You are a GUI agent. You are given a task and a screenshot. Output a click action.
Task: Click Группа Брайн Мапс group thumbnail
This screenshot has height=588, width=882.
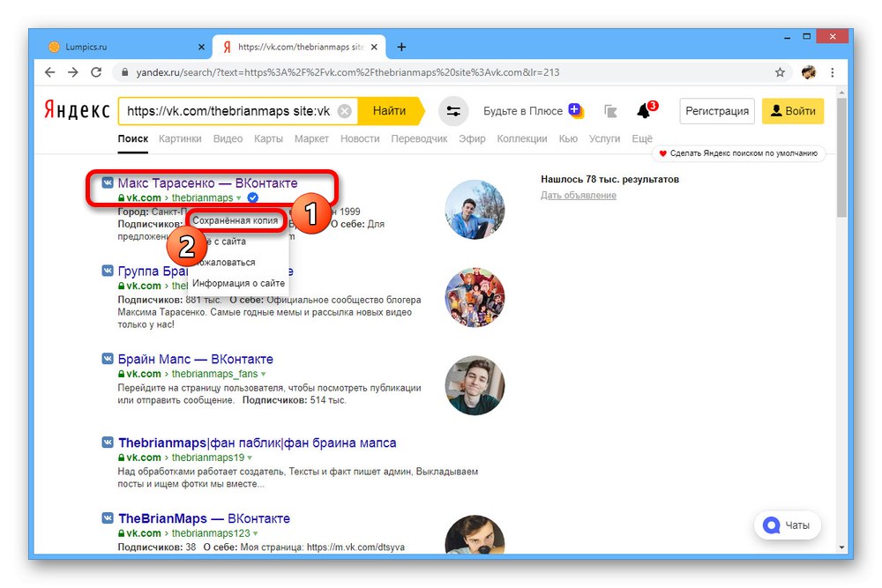coord(475,297)
